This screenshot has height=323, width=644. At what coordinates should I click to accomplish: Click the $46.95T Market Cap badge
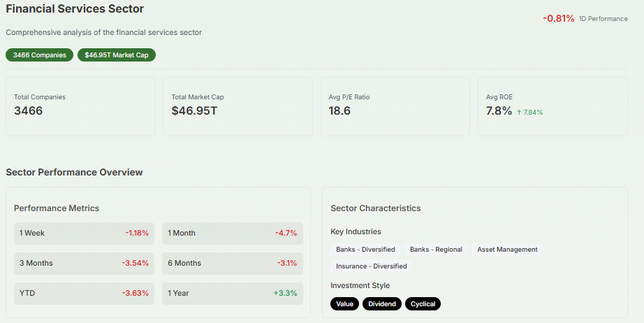tap(117, 55)
